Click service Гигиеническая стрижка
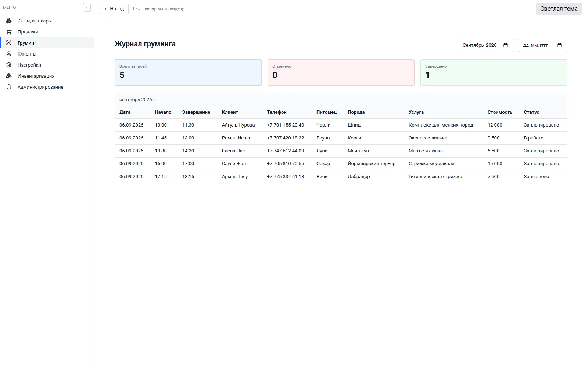Viewport: 588px width, 368px height. point(435,177)
